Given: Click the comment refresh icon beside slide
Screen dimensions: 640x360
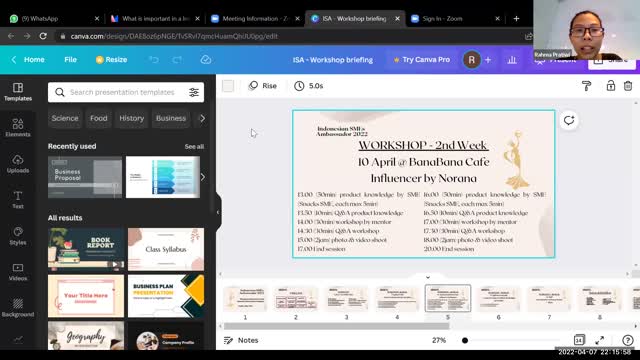Looking at the screenshot, I should click(569, 120).
